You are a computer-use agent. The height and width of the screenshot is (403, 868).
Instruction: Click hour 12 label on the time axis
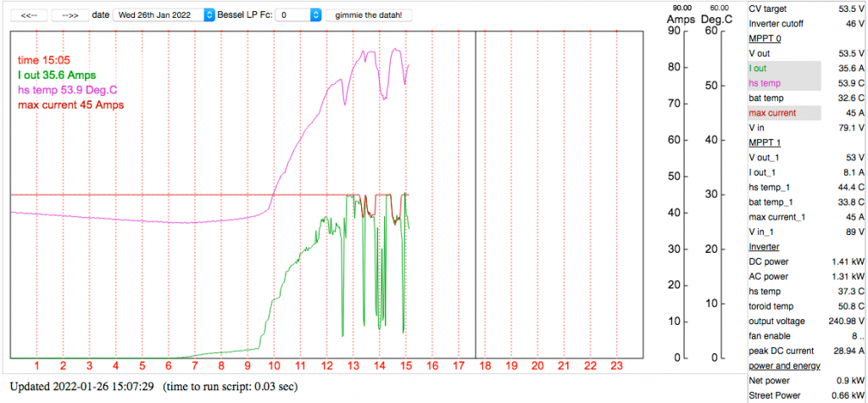click(x=326, y=366)
